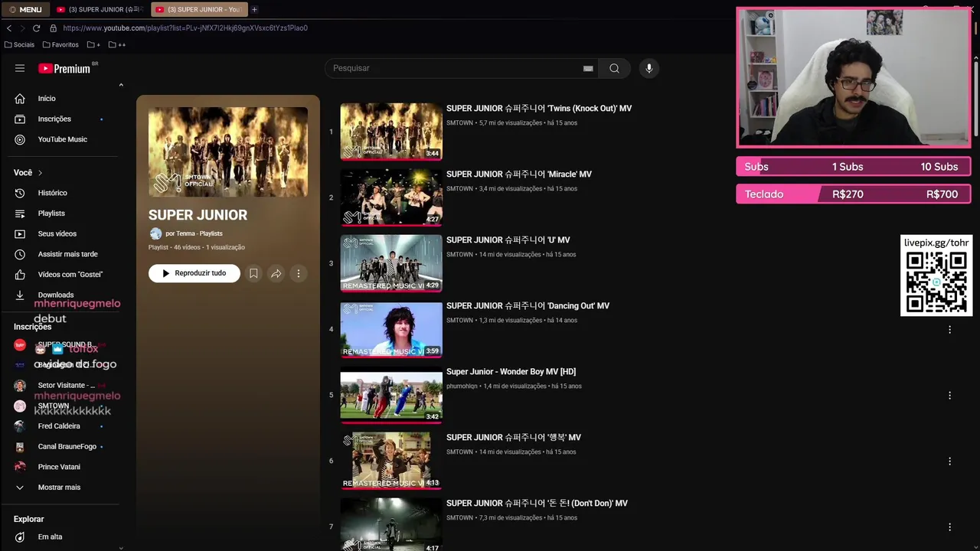This screenshot has height=551, width=980.
Task: Open phumohlqn channel under Wonder Boy
Action: click(462, 386)
